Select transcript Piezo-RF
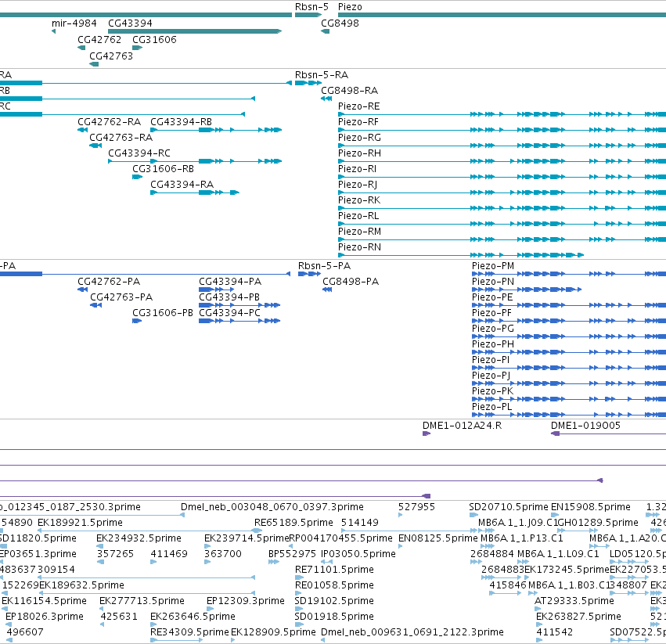This screenshot has height=644, width=666. tap(358, 122)
